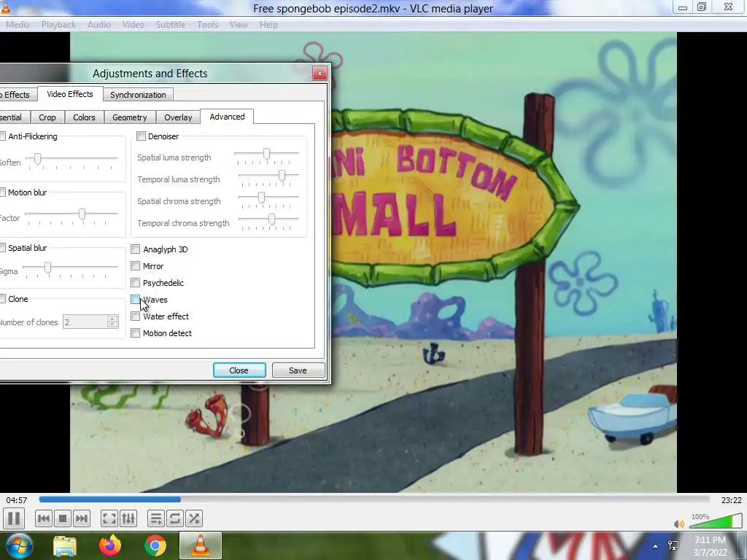747x560 pixels.
Task: Show hidden system tray icons arrow
Action: (x=656, y=546)
